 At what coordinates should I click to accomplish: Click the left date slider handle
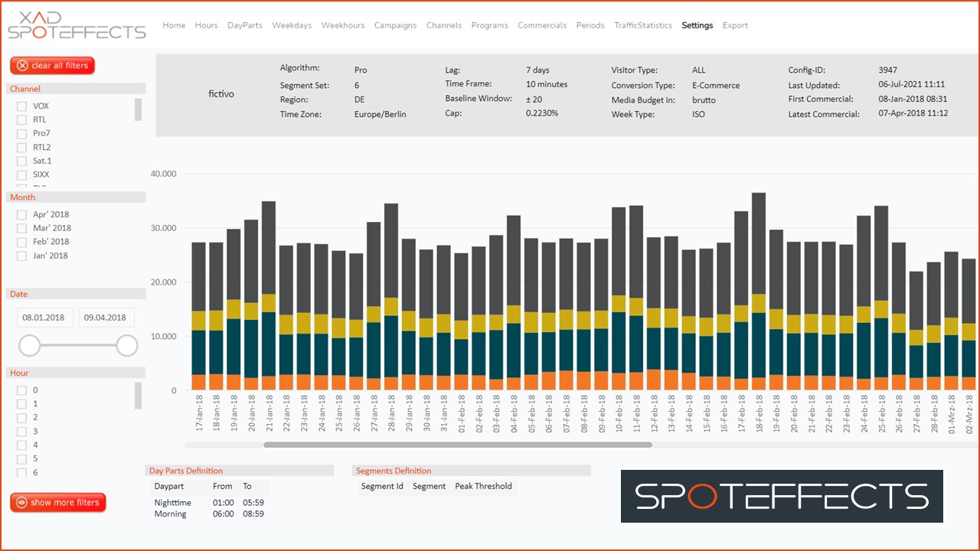coord(29,346)
